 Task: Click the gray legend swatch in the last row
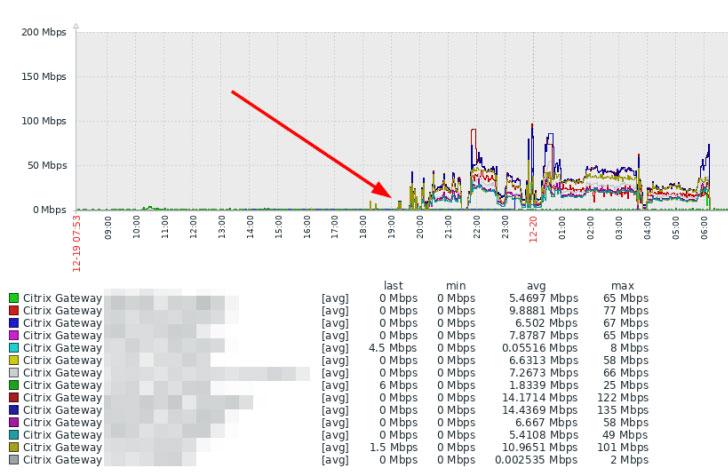(x=13, y=460)
